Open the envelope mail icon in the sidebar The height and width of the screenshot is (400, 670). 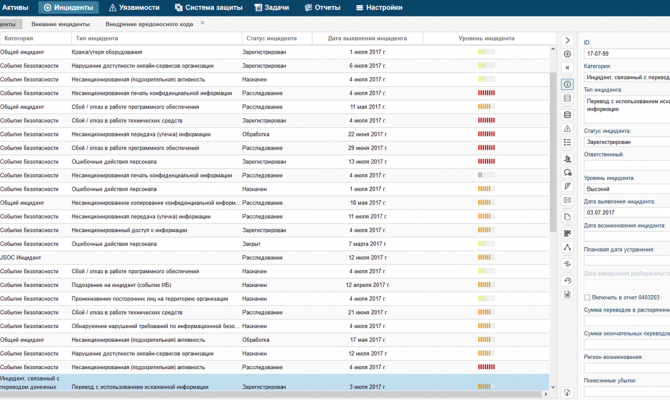(x=567, y=200)
